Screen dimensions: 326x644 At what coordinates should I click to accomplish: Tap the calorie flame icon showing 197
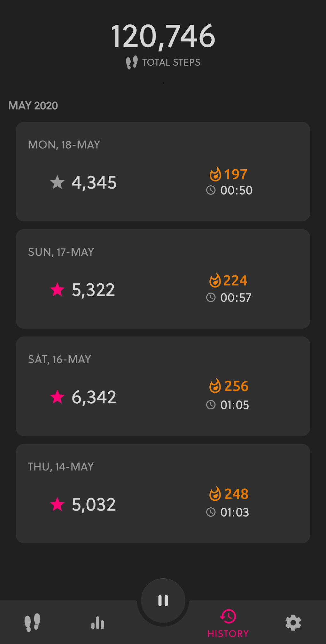point(215,174)
